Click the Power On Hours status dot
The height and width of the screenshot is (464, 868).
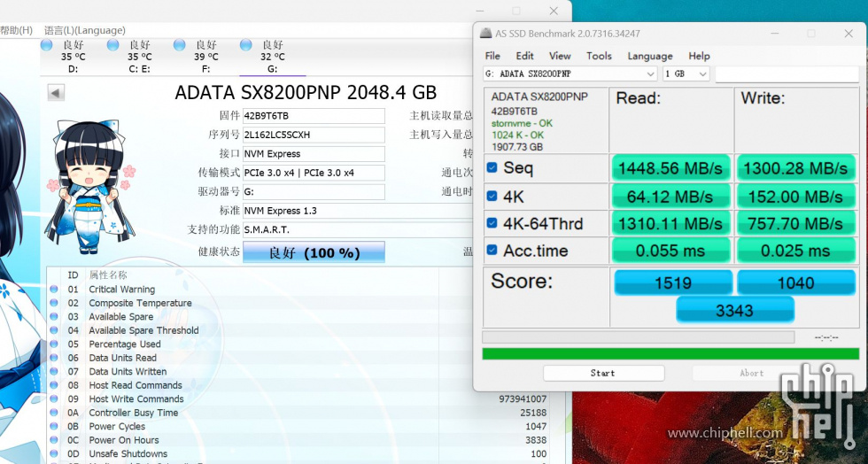click(54, 439)
